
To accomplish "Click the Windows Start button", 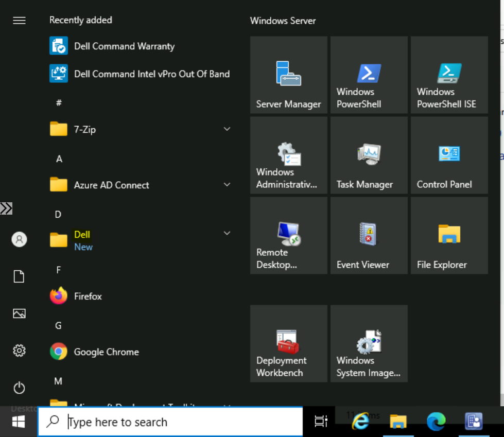I will (19, 422).
